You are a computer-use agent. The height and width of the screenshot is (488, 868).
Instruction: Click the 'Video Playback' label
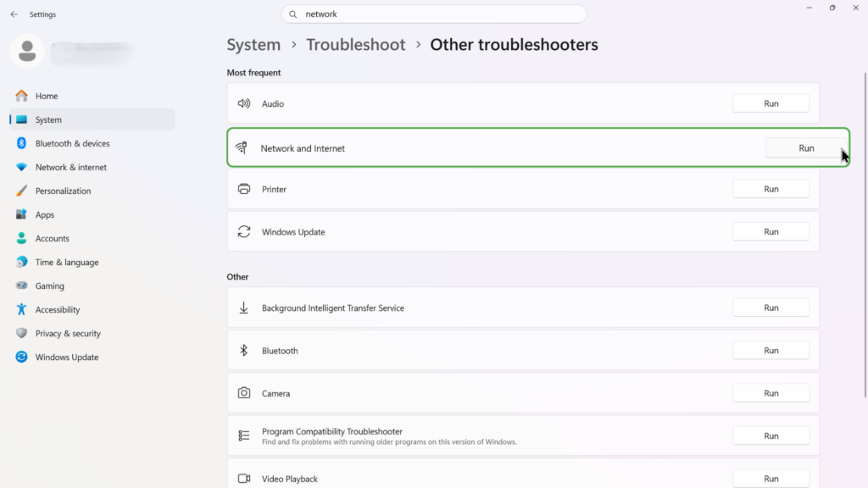[x=290, y=480]
